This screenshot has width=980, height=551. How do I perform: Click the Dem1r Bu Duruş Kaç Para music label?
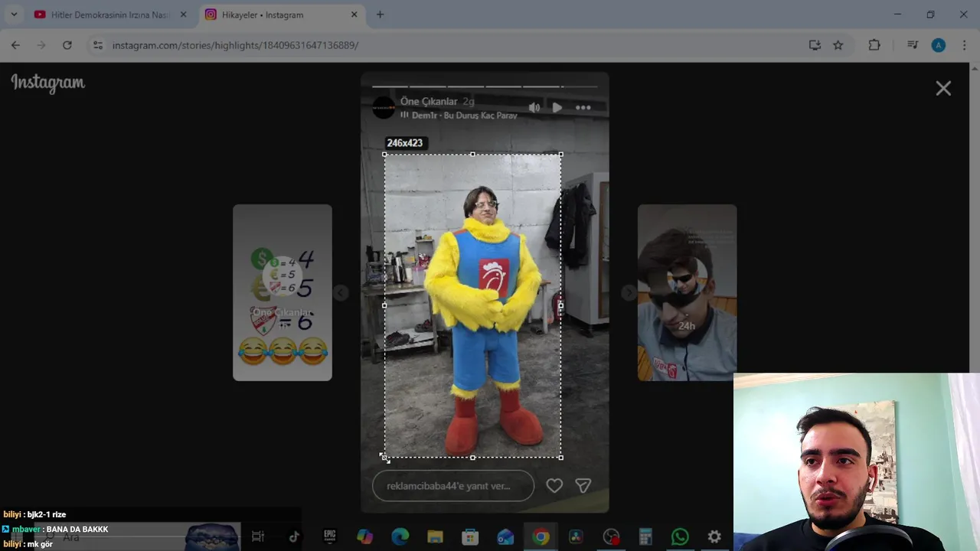click(x=464, y=116)
